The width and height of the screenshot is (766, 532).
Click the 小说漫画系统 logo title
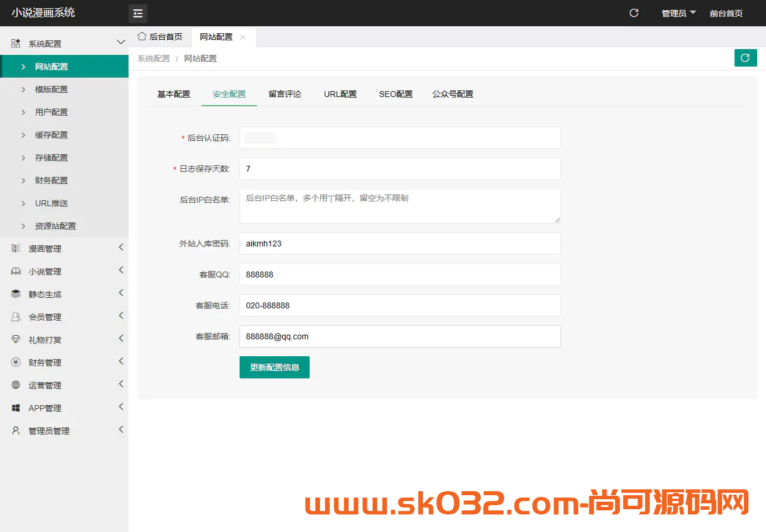tap(43, 13)
